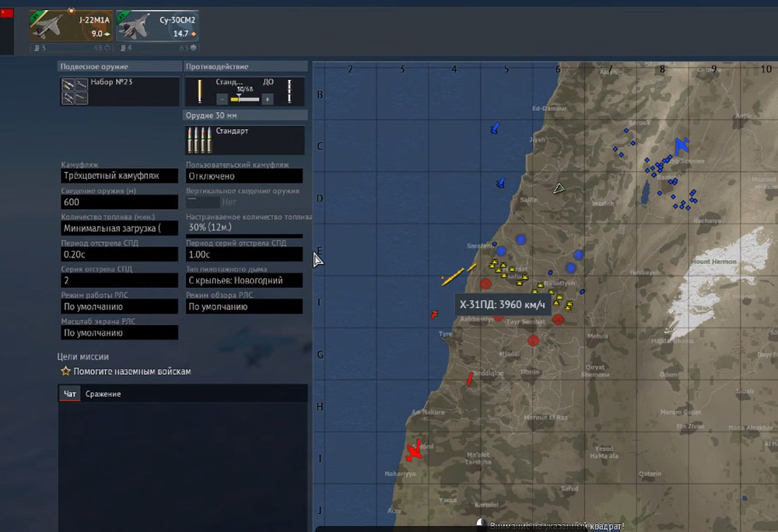Click the red country flag icon

pos(7,13)
